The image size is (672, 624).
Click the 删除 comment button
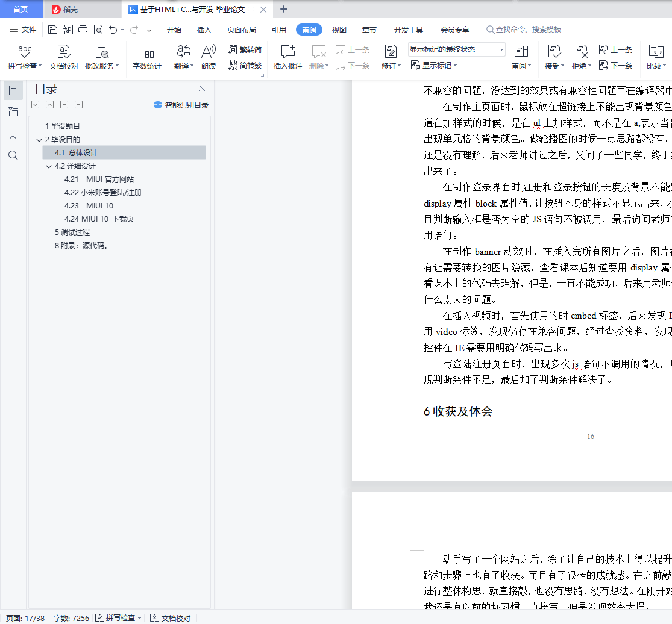click(x=319, y=57)
